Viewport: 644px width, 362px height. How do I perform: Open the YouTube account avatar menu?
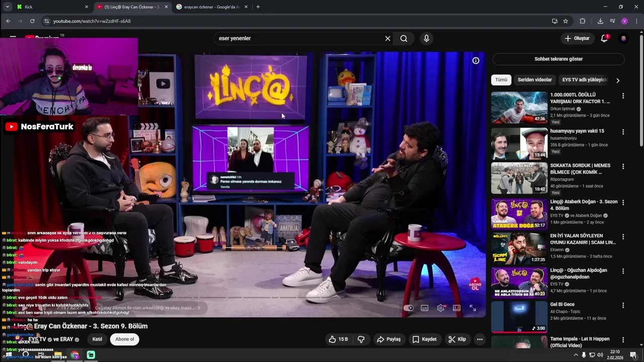[x=624, y=38]
